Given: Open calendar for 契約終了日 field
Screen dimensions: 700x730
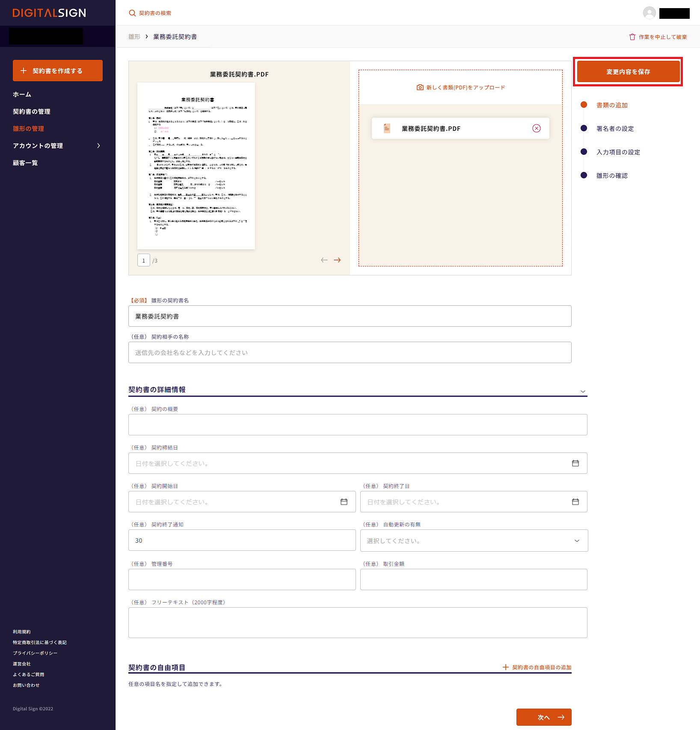Looking at the screenshot, I should point(575,502).
